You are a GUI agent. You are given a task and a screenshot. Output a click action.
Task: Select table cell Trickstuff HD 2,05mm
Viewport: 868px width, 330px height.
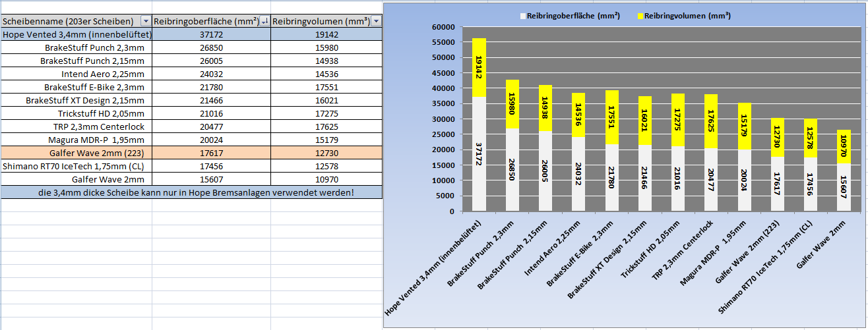pos(77,114)
